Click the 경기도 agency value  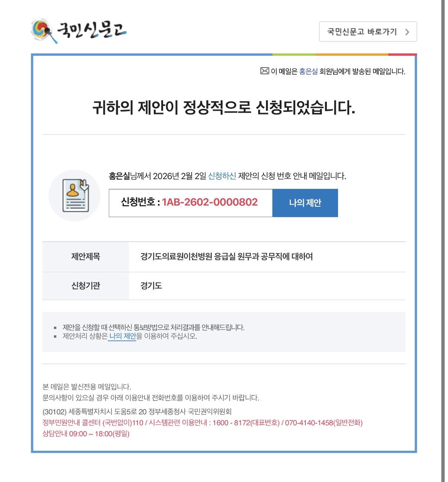[x=151, y=286]
